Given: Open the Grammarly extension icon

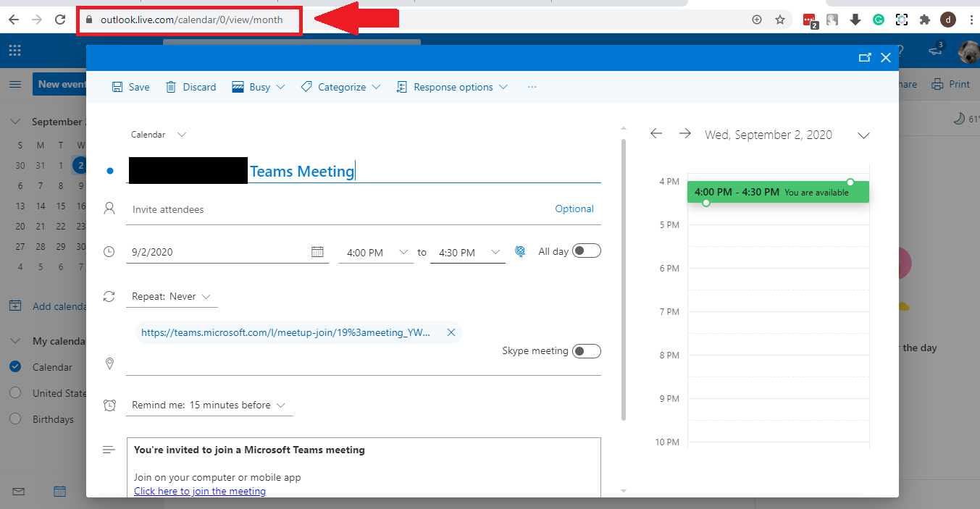Looking at the screenshot, I should 878,20.
